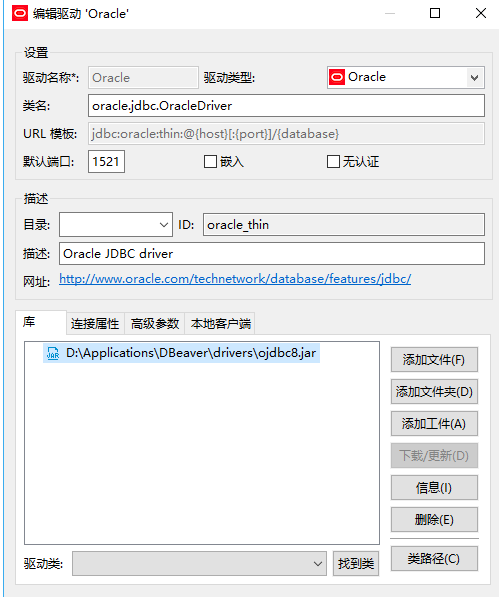Expand the 目录 combo box
499x597 pixels.
pos(116,225)
